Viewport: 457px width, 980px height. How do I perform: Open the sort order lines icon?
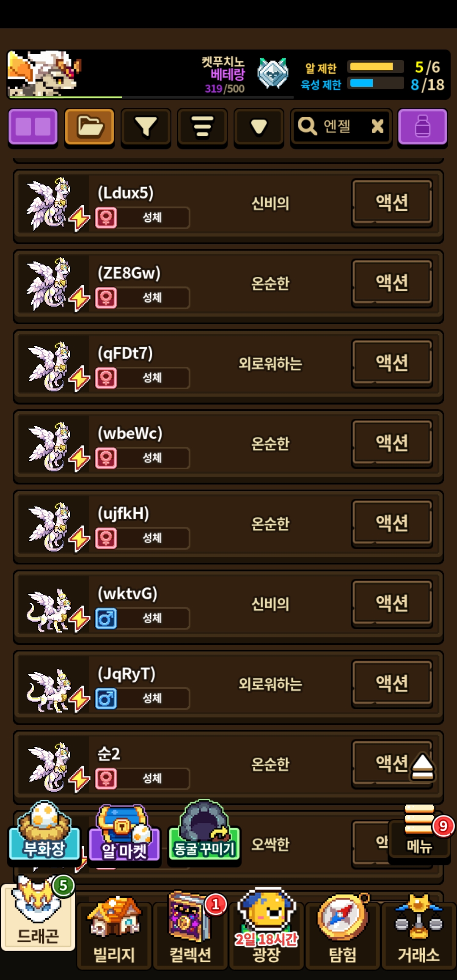coord(202,127)
